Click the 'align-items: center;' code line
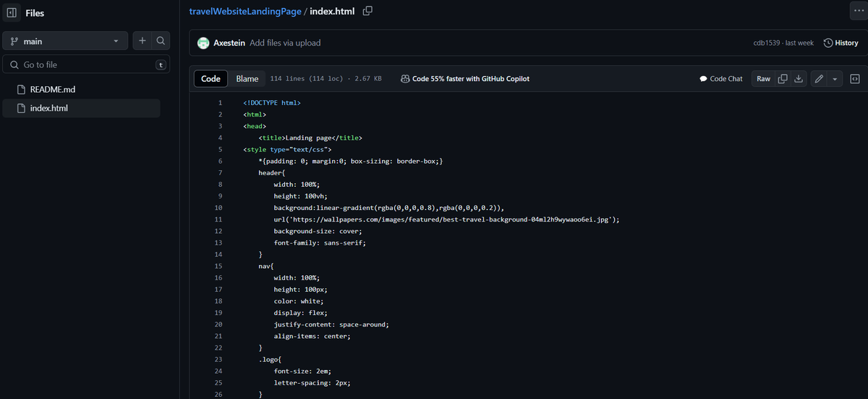Image resolution: width=868 pixels, height=399 pixels. coord(312,336)
